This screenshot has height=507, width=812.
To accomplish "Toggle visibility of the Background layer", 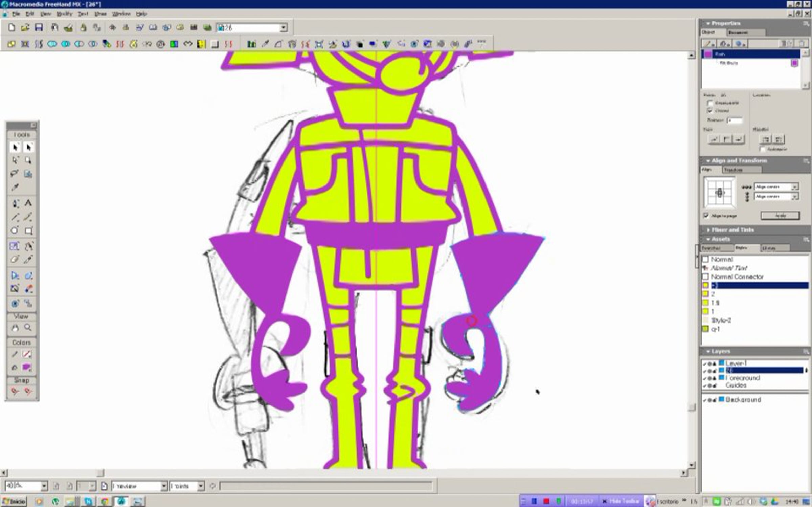I will (x=705, y=400).
